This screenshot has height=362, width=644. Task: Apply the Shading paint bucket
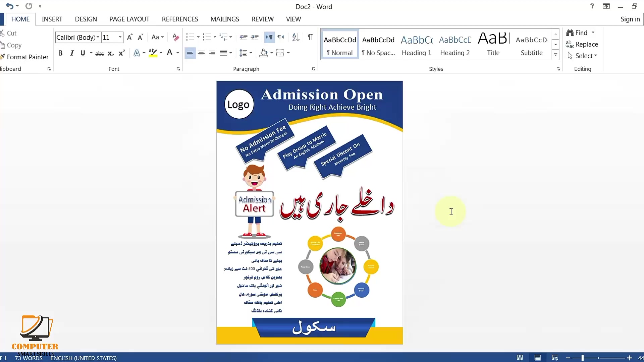[264, 53]
